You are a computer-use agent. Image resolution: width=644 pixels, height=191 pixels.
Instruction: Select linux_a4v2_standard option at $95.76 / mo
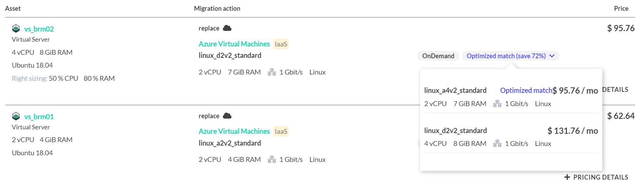click(x=511, y=97)
